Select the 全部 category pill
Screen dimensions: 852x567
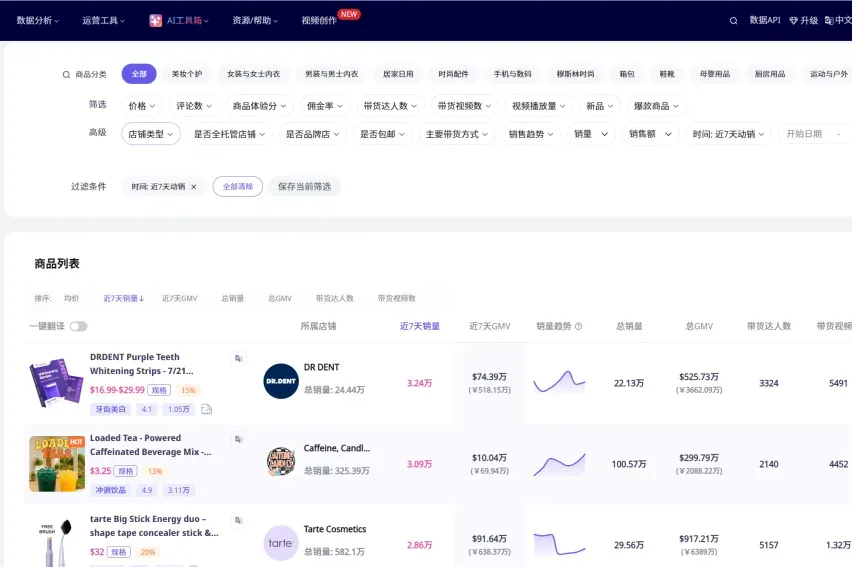(x=139, y=74)
